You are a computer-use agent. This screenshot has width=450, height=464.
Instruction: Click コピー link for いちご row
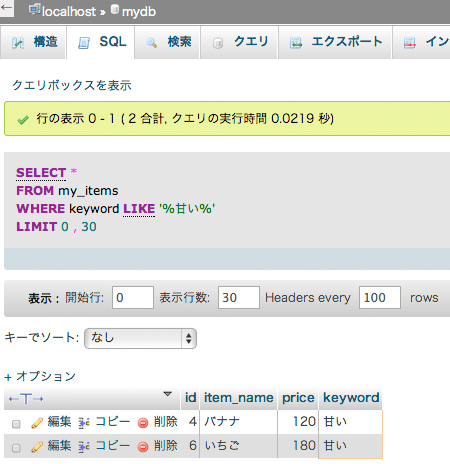[x=113, y=446]
